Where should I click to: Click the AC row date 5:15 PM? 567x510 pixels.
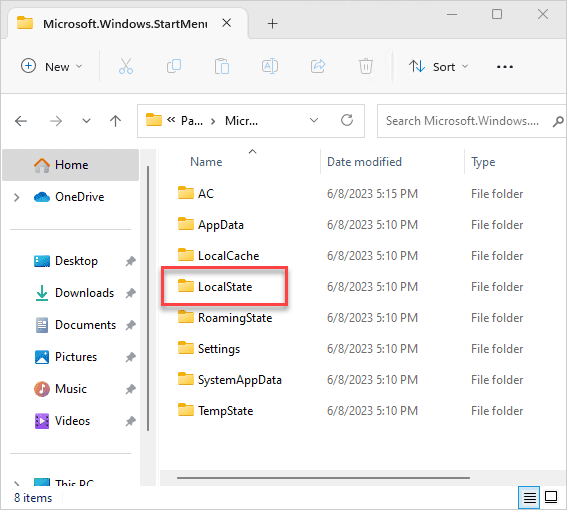(x=372, y=194)
